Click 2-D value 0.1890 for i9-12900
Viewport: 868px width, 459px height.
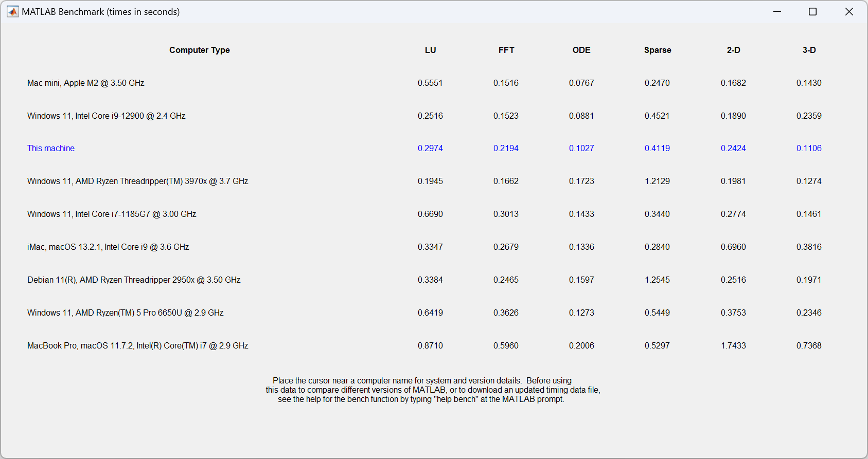tap(733, 116)
